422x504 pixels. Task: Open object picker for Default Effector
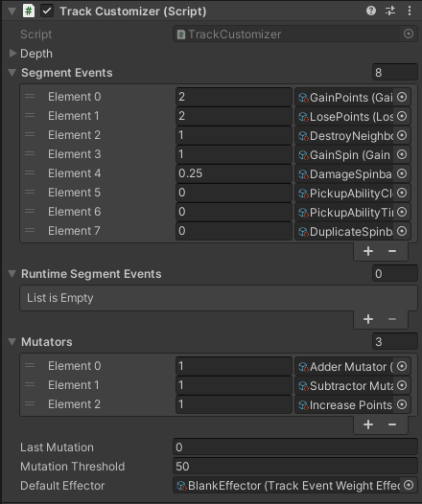pos(409,485)
